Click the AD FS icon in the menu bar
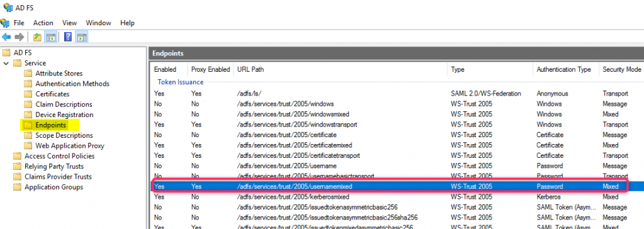The image size is (644, 229). pyautogui.click(x=5, y=23)
